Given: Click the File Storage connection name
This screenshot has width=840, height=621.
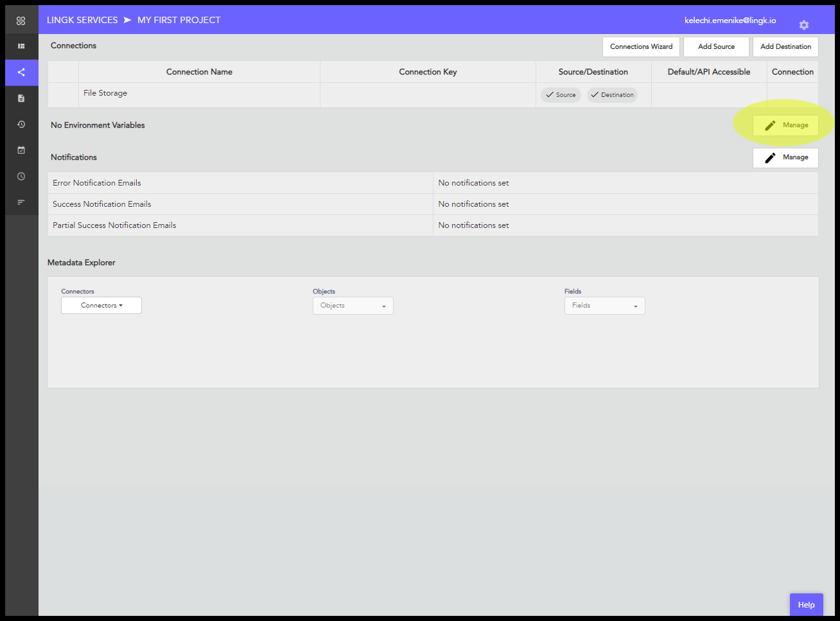Looking at the screenshot, I should tap(105, 93).
